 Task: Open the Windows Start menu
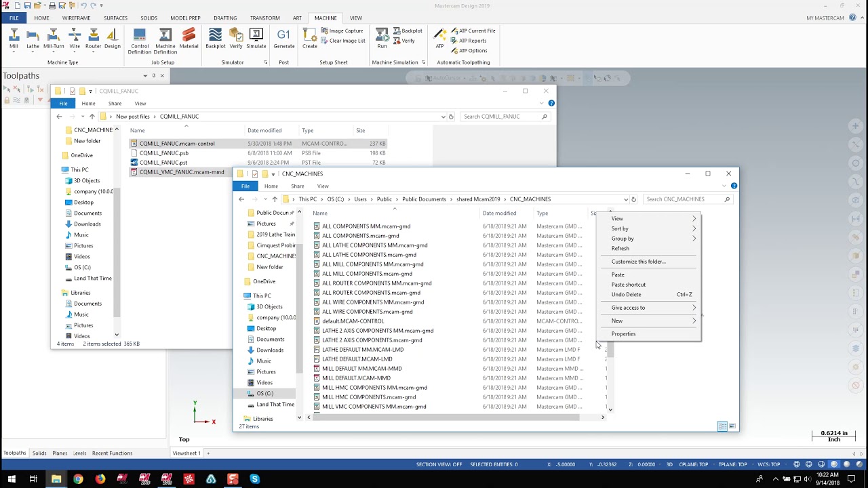click(12, 479)
